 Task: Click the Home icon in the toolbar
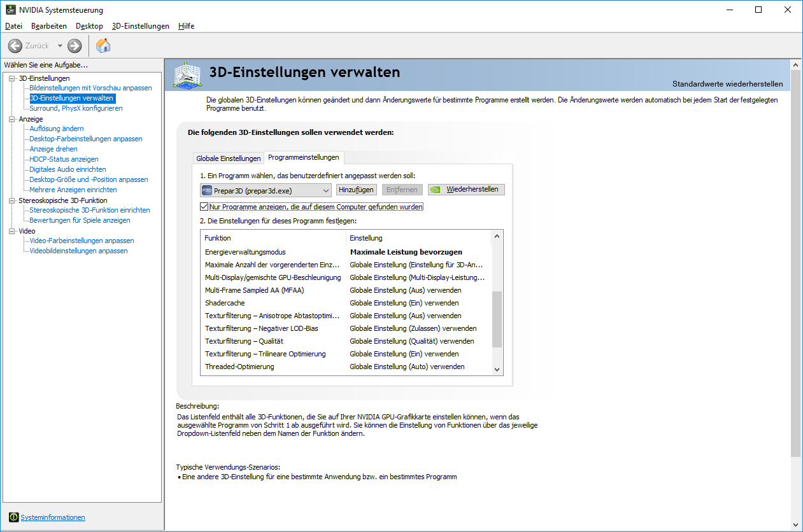pyautogui.click(x=103, y=45)
